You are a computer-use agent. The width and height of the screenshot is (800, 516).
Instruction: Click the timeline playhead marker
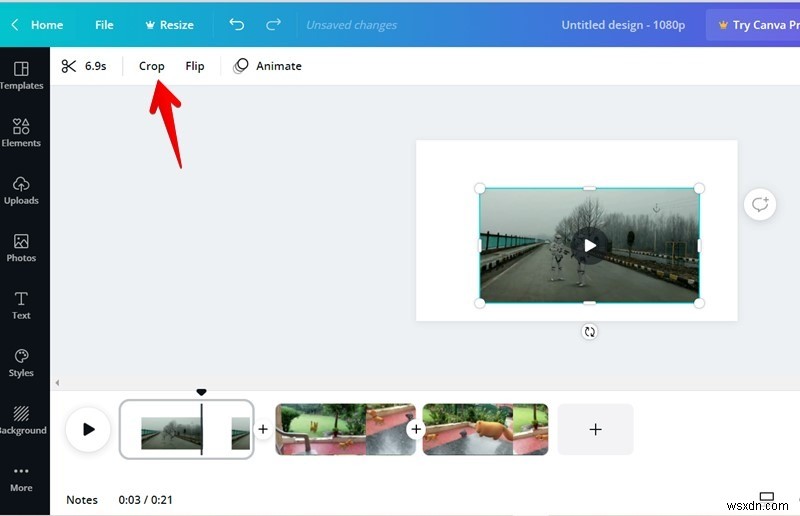point(202,392)
